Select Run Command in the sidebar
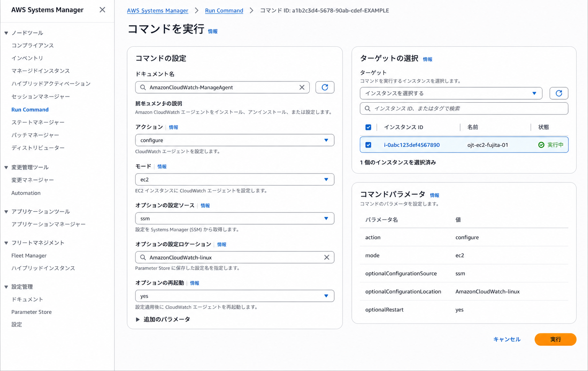 (x=30, y=110)
